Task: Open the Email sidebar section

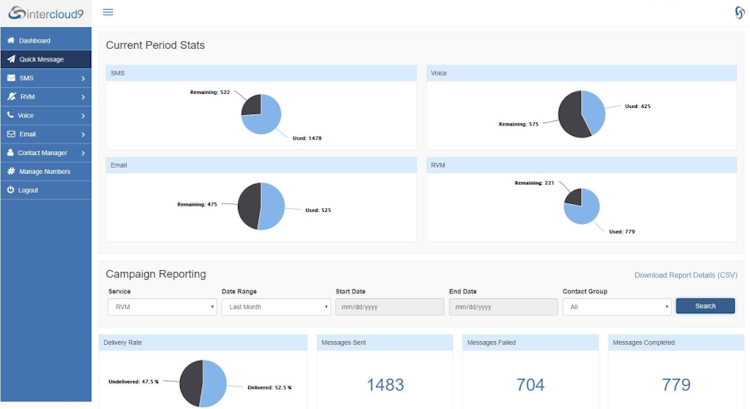Action: pyautogui.click(x=46, y=134)
